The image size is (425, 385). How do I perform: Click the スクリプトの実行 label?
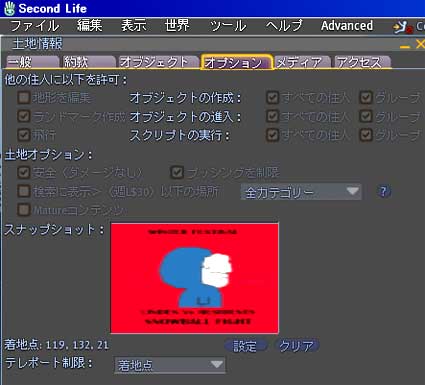click(180, 135)
